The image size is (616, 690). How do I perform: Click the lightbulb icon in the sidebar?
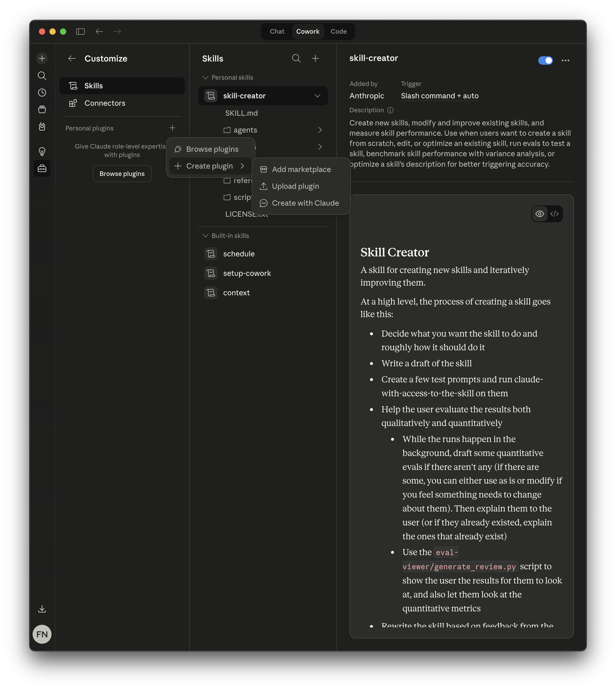42,152
